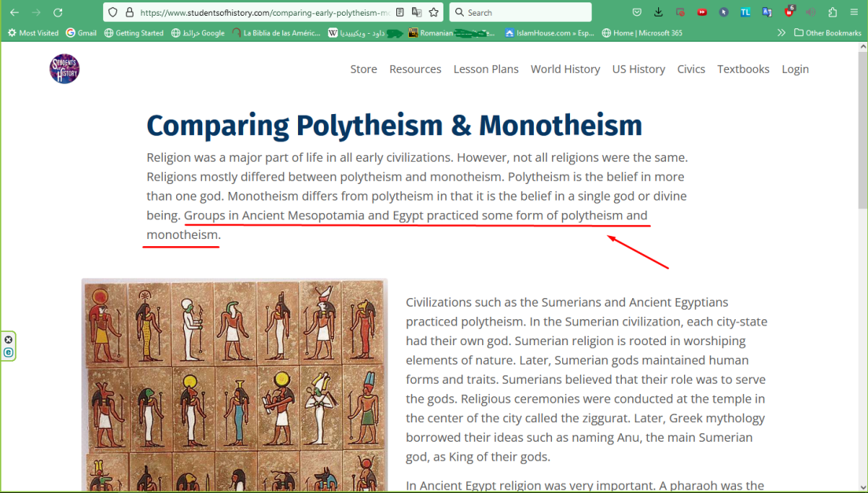Click the blue translator extension icon

tap(767, 12)
